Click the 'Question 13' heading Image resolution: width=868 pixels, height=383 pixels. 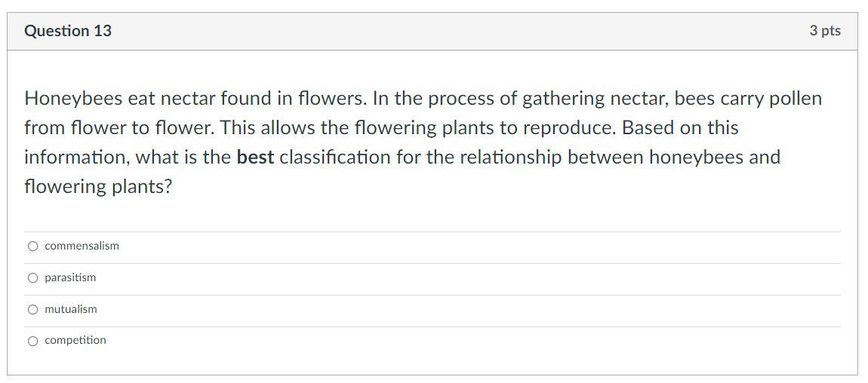point(68,31)
